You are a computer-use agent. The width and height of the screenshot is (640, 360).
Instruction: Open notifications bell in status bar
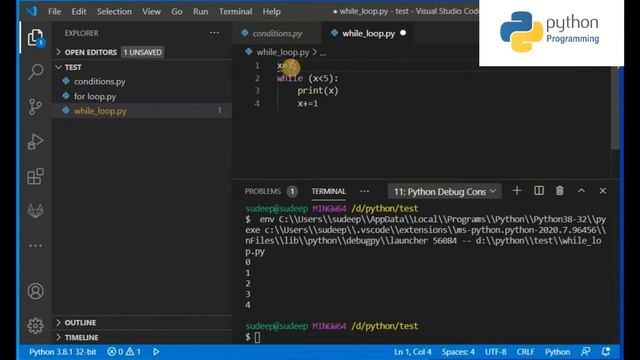pyautogui.click(x=606, y=352)
